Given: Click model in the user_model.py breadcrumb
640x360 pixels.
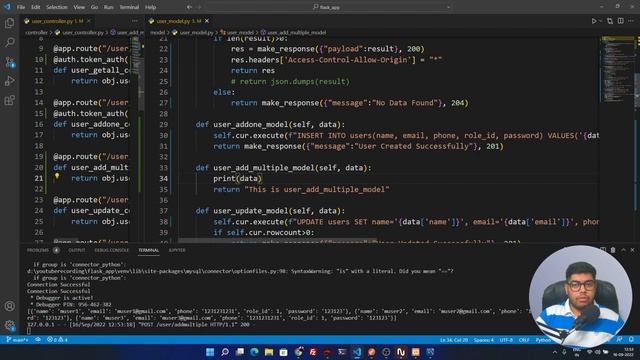Looking at the screenshot, I should coord(158,32).
